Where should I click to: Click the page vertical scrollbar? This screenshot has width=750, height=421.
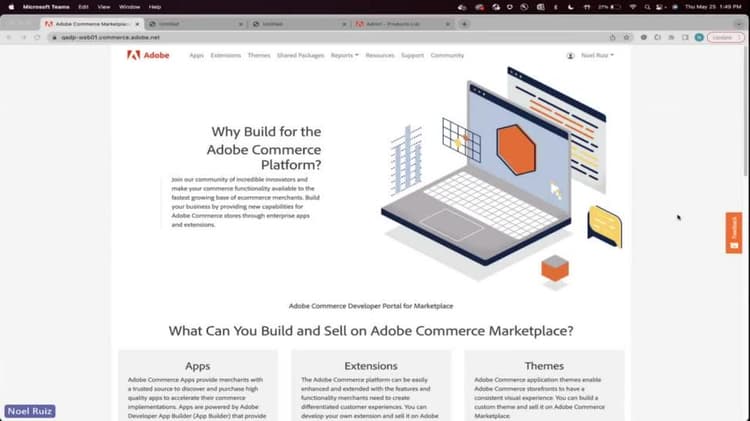point(747,110)
